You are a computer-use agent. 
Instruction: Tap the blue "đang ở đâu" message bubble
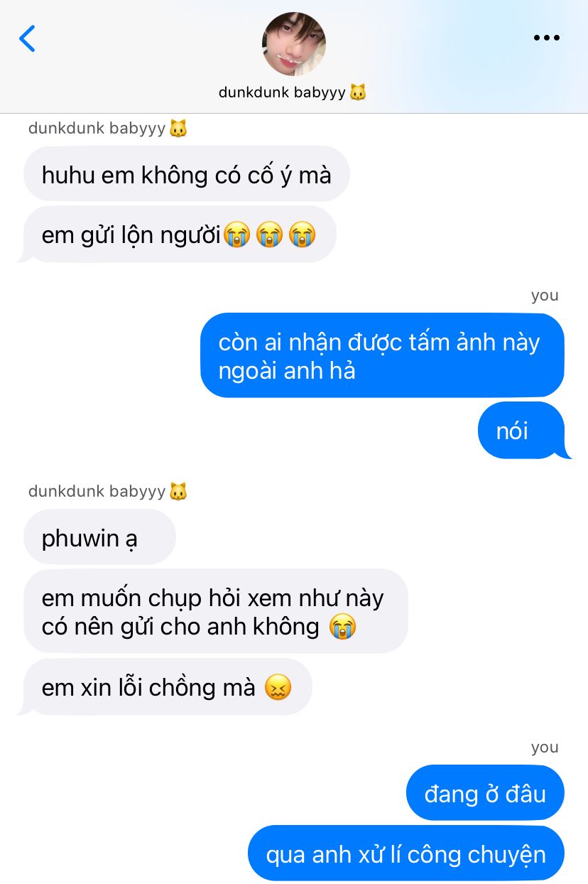485,793
